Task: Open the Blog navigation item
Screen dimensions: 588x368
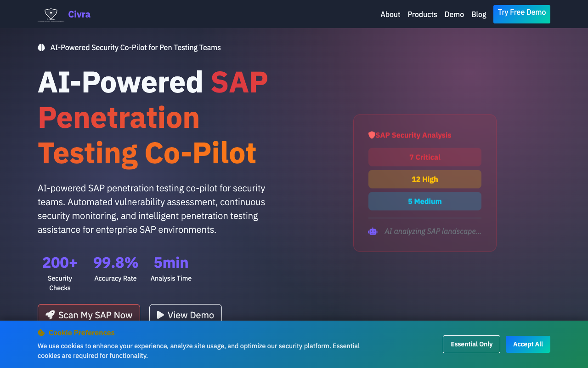Action: tap(479, 14)
